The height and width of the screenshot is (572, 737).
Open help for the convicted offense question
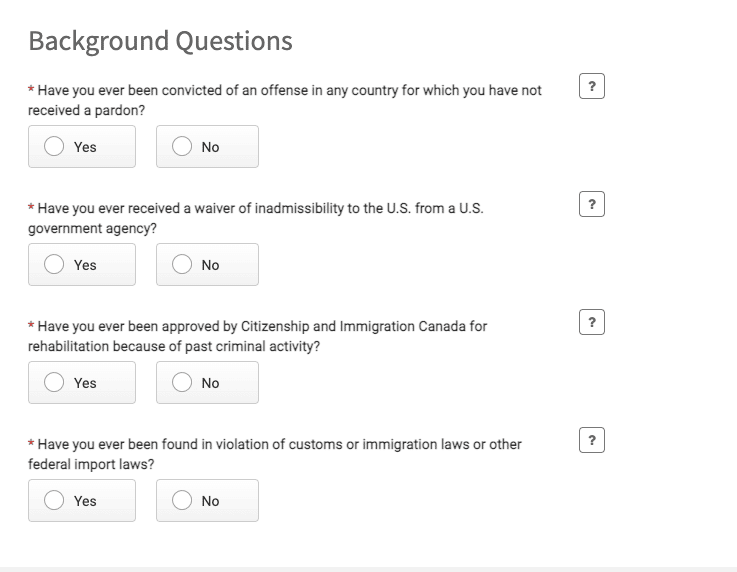pos(592,87)
